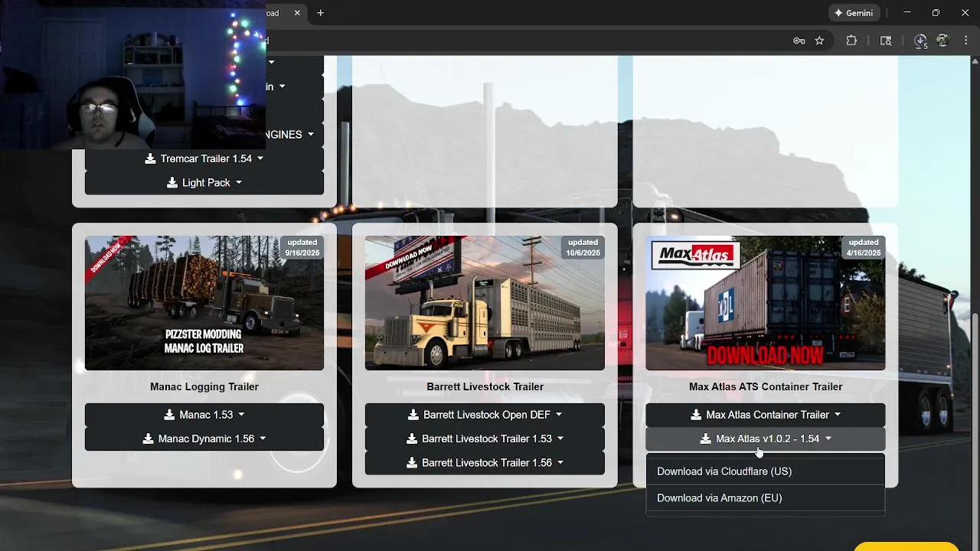Screen dimensions: 980x551
Task: Click the download icon beside Tremcar Trailer 1.54
Action: coord(151,158)
